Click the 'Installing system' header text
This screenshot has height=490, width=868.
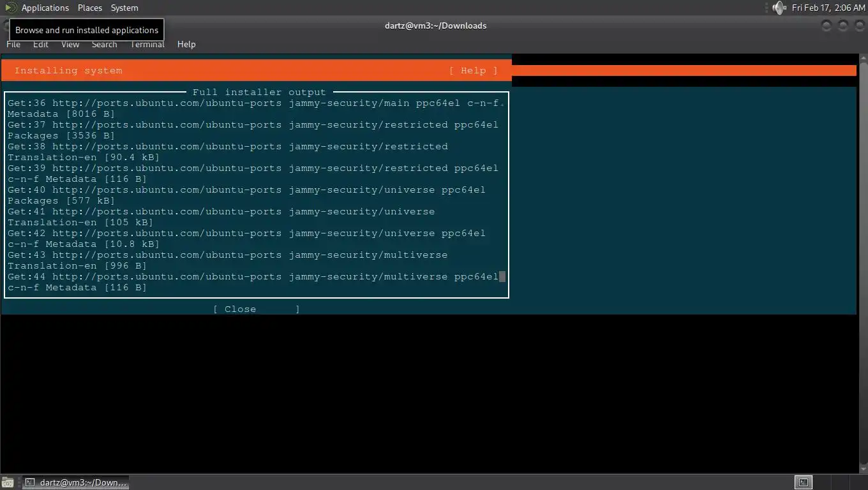[x=68, y=71]
